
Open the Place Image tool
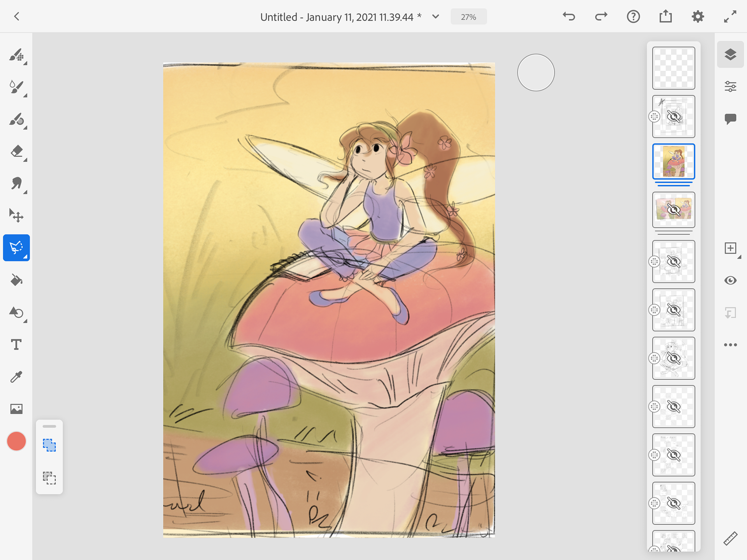(16, 409)
